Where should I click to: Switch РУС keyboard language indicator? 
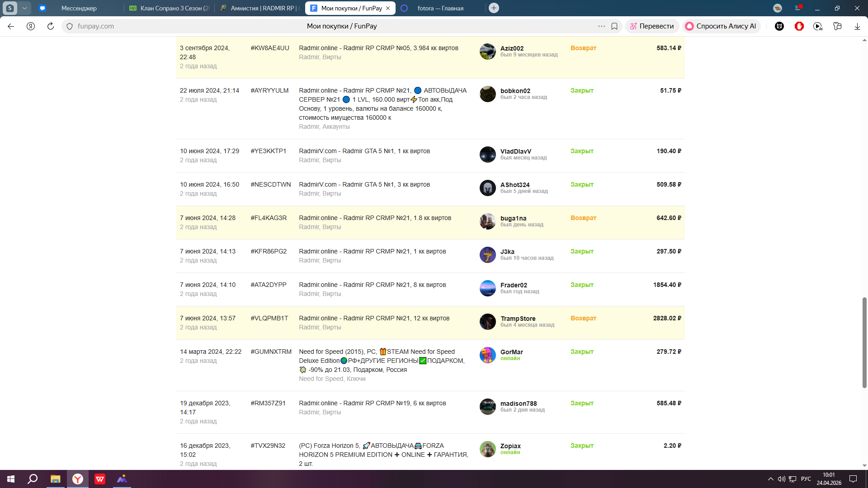(x=806, y=479)
